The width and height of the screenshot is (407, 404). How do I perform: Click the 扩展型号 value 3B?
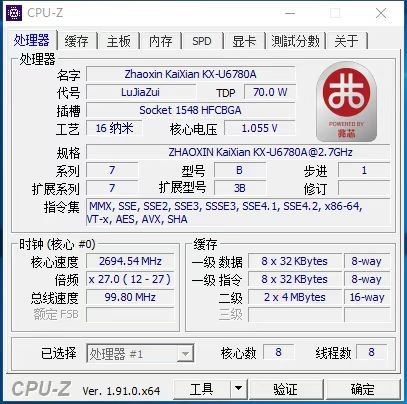(x=240, y=188)
